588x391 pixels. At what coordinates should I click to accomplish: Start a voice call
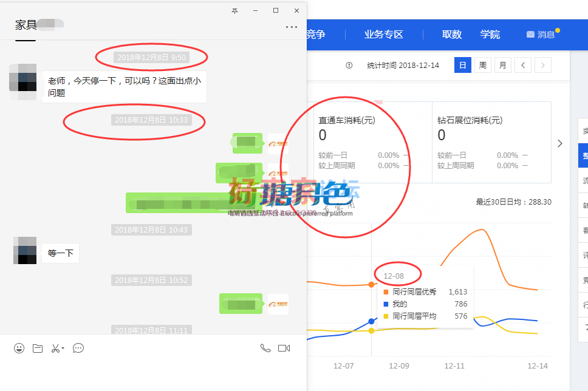[265, 348]
